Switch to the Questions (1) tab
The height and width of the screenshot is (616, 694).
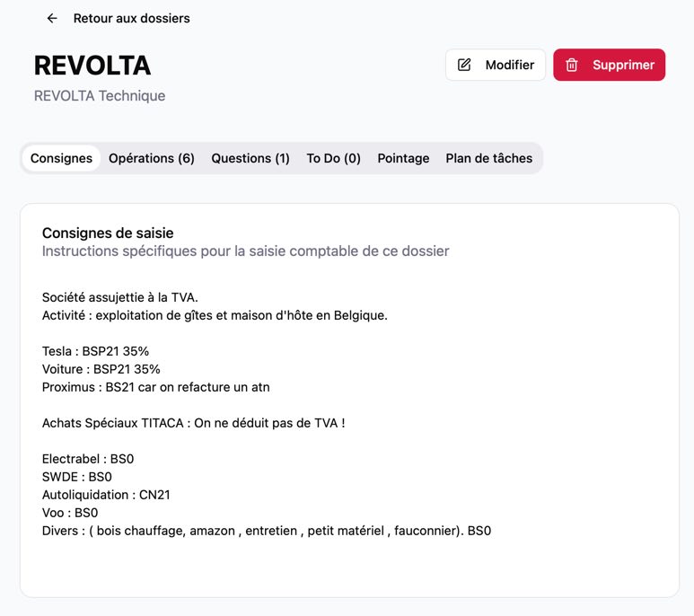[250, 158]
